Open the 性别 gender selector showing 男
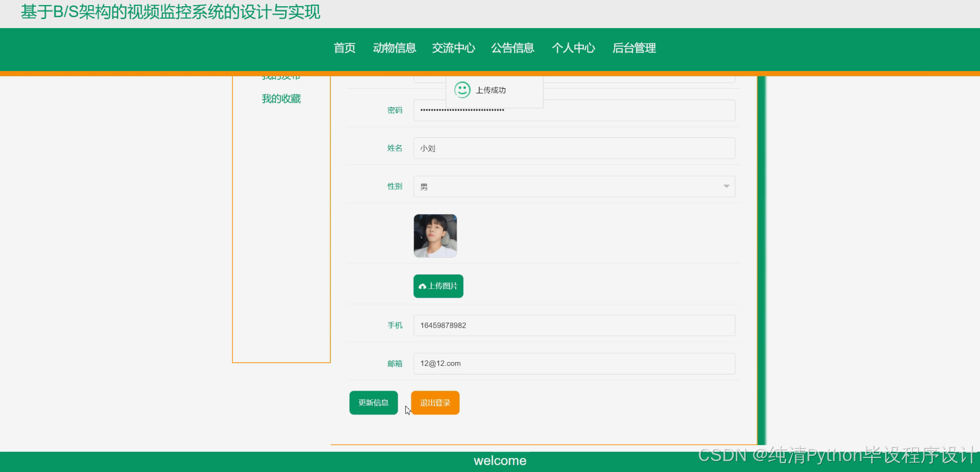The image size is (980, 472). pos(574,186)
